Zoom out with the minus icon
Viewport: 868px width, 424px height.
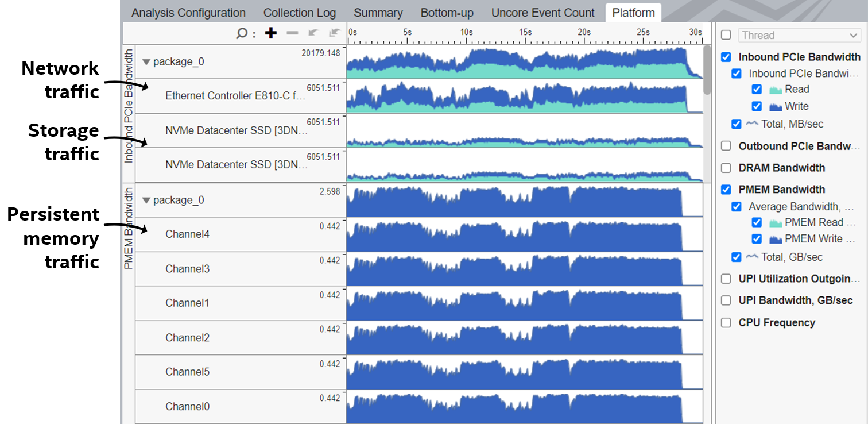click(292, 33)
